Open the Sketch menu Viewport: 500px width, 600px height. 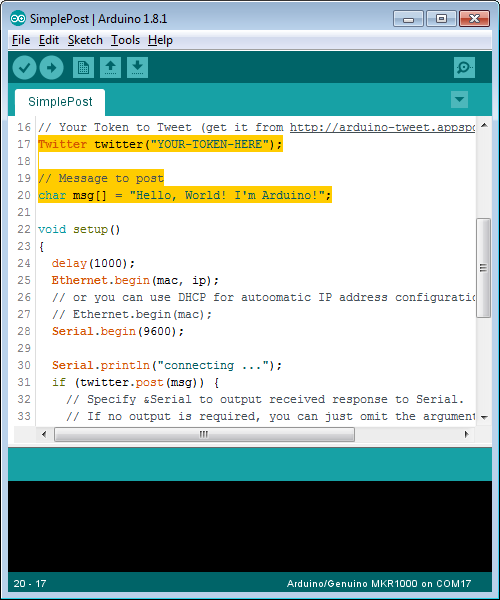pos(85,40)
